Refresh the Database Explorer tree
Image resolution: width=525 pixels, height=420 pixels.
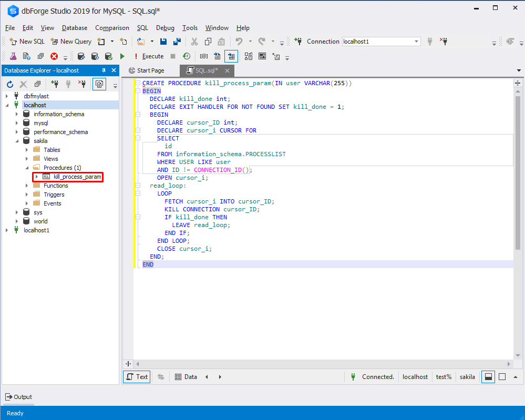pos(10,84)
